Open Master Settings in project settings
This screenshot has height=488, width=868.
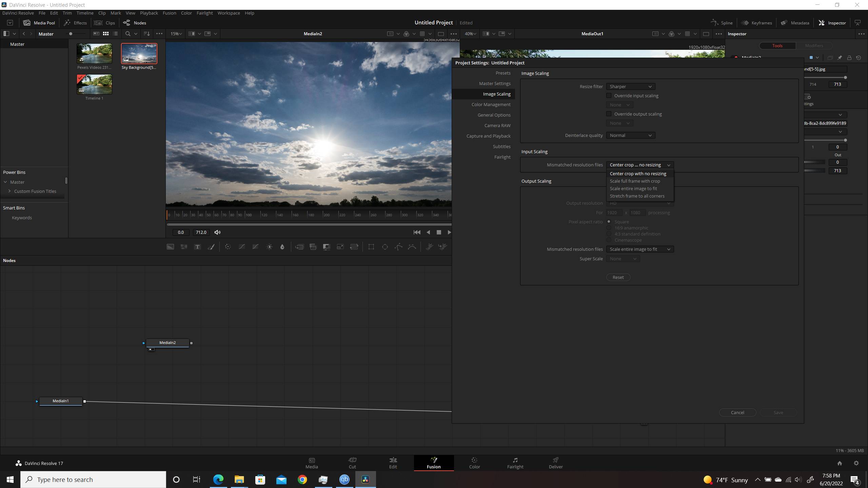(495, 83)
